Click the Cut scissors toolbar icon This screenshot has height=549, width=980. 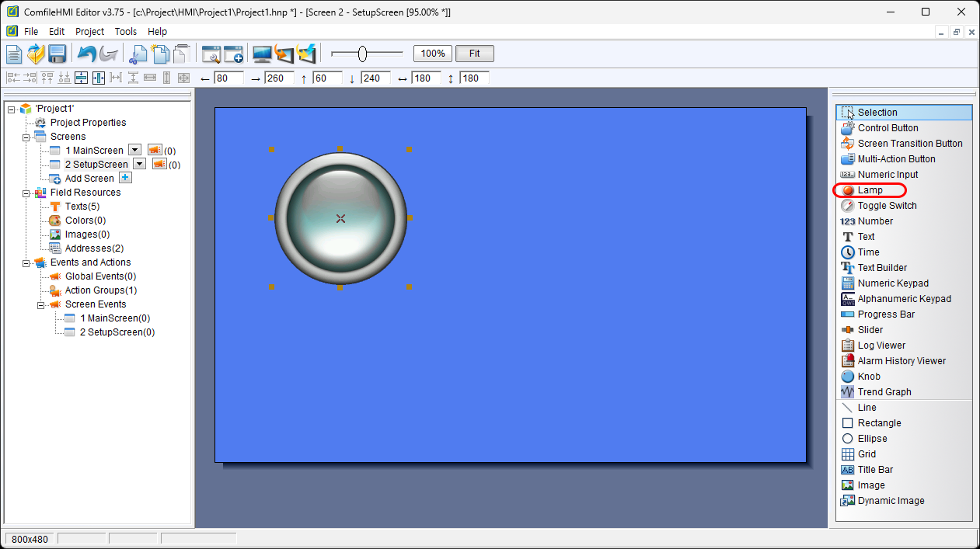pos(138,54)
